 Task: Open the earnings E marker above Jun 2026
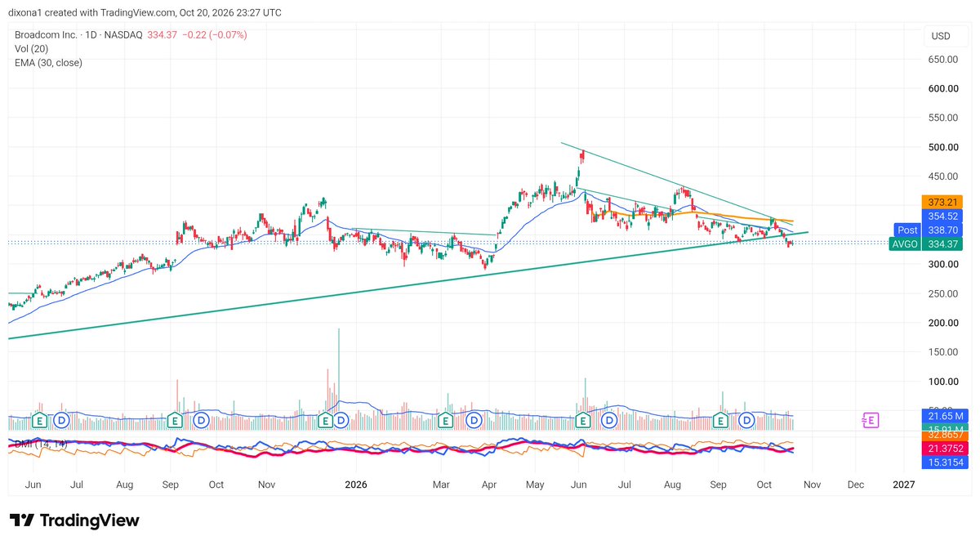584,420
